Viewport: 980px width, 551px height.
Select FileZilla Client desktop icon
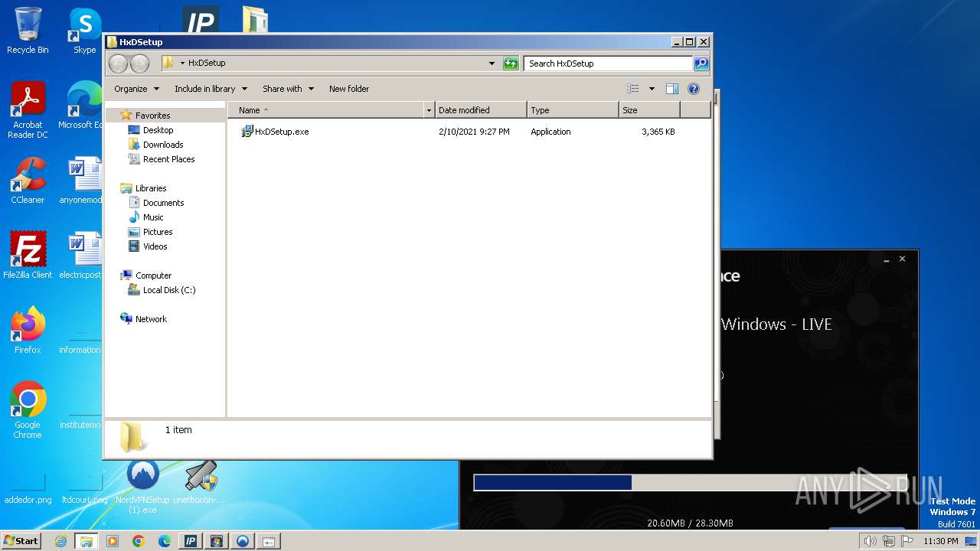point(28,255)
